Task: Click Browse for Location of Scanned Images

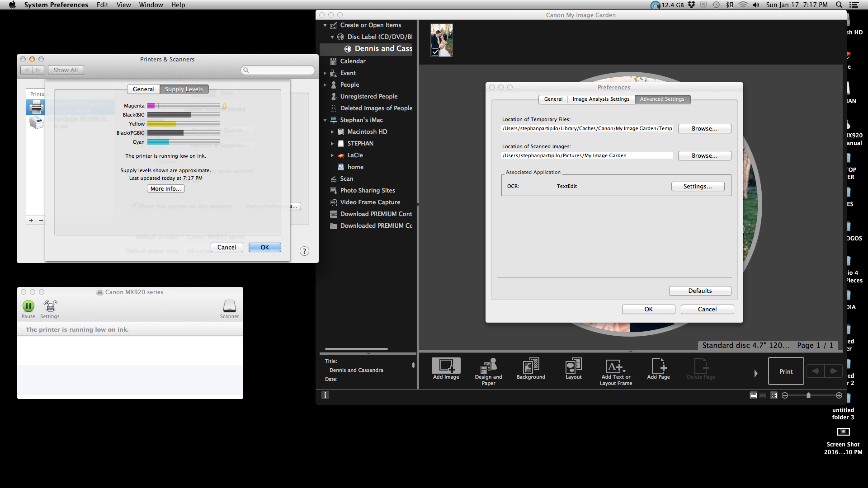Action: pos(704,155)
